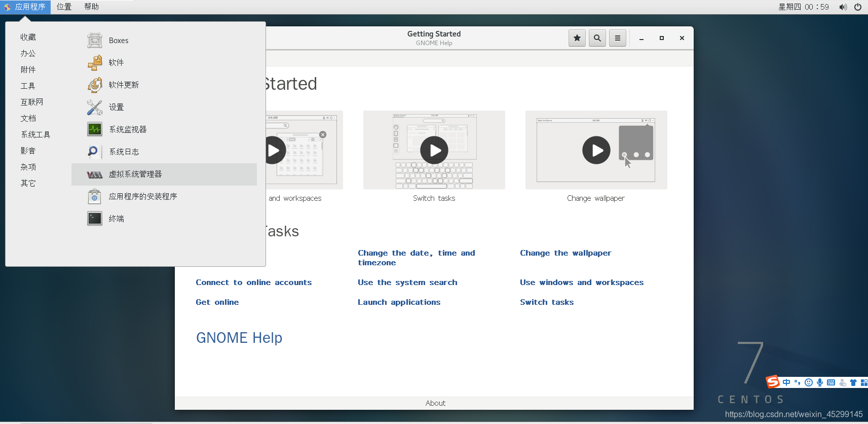Click the greyed Sogou account person icon
Viewport: 868px width, 424px height.
point(843,382)
